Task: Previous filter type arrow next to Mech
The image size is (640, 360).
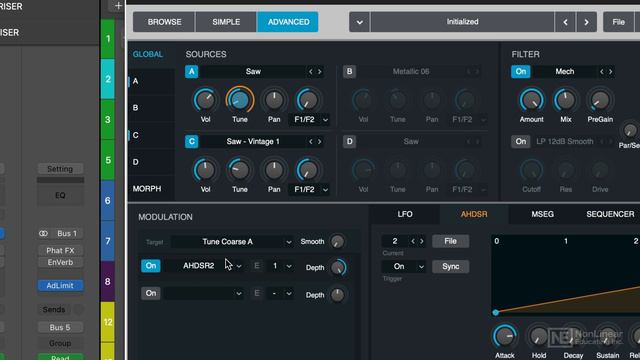Action: [x=602, y=72]
